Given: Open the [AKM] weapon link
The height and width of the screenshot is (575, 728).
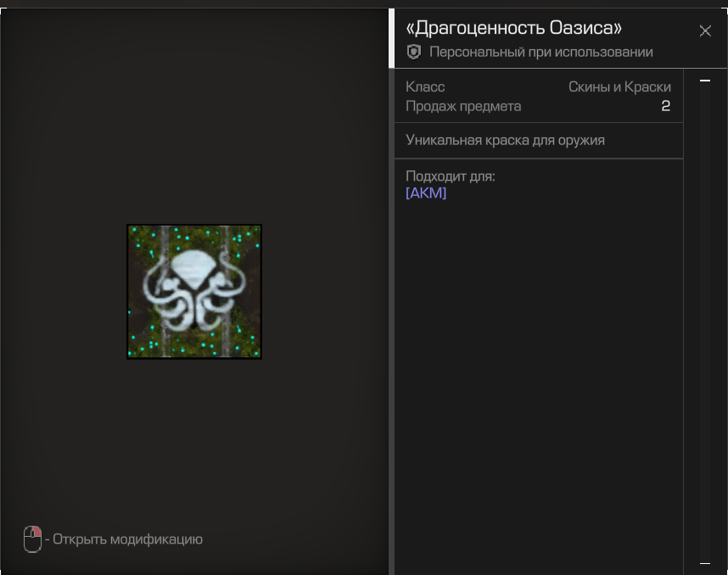Looking at the screenshot, I should 426,193.
